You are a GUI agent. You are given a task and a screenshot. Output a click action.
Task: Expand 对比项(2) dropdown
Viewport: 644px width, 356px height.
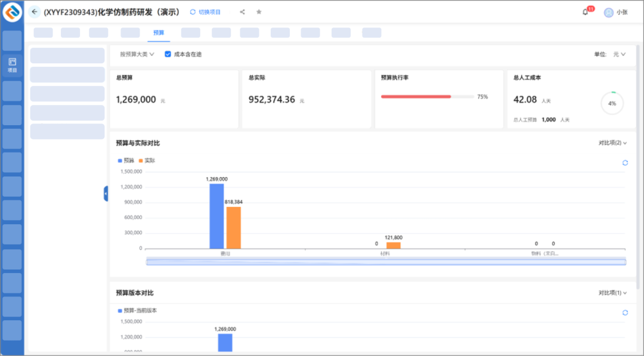[612, 143]
